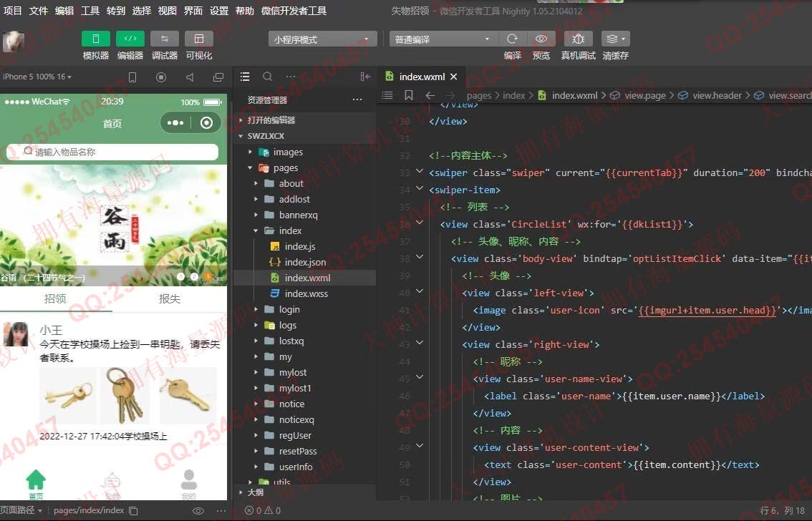Toggle the 可视化 visual panel button
The width and height of the screenshot is (812, 521).
coord(199,39)
